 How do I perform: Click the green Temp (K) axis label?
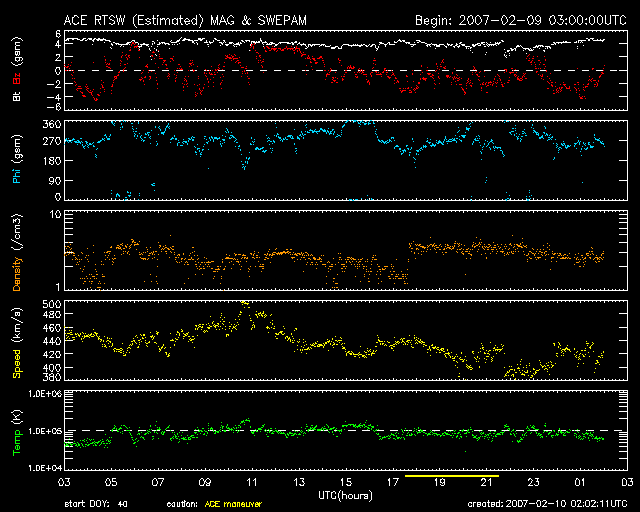16,430
